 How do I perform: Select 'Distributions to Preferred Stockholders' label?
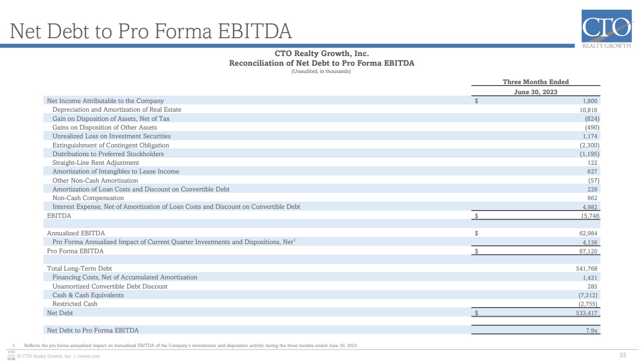point(108,154)
